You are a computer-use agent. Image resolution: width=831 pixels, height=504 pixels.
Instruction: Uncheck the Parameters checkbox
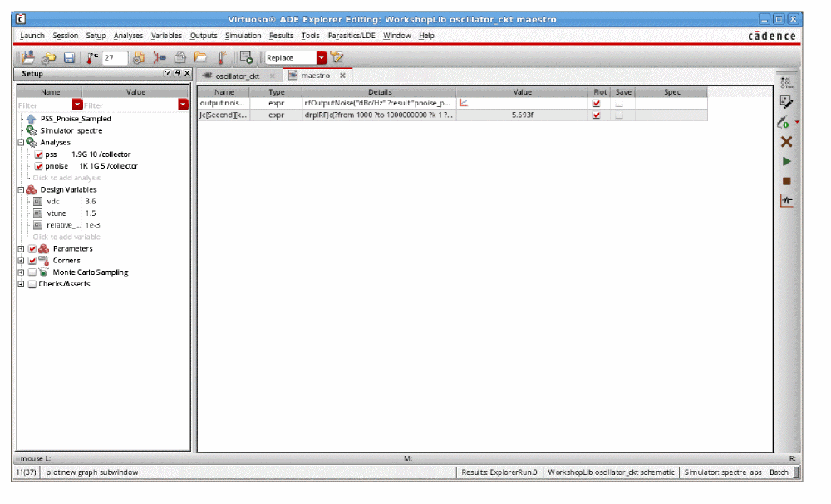pos(32,249)
